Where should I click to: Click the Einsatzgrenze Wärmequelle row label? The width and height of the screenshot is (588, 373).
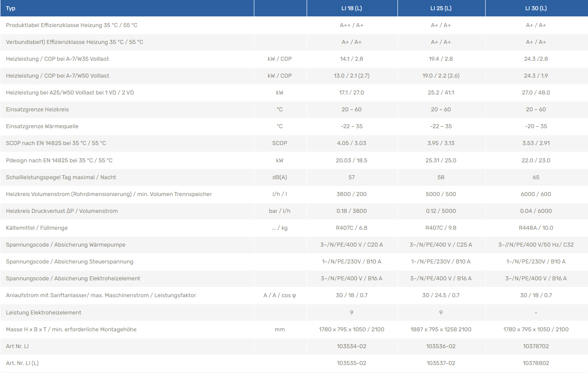pos(42,126)
